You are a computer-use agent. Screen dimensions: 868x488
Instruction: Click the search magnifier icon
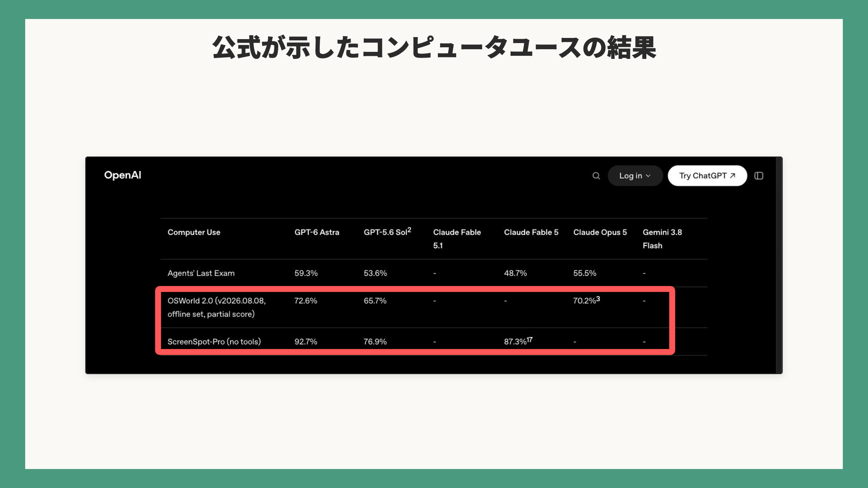point(596,176)
